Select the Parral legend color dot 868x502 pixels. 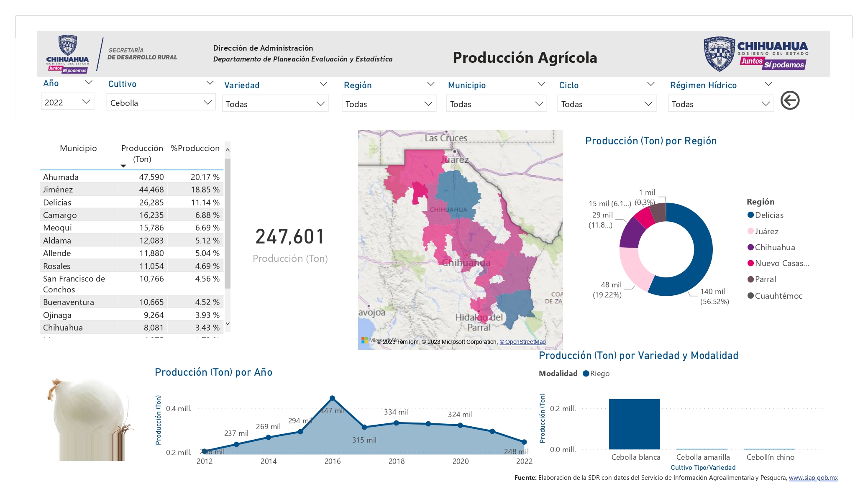point(750,279)
